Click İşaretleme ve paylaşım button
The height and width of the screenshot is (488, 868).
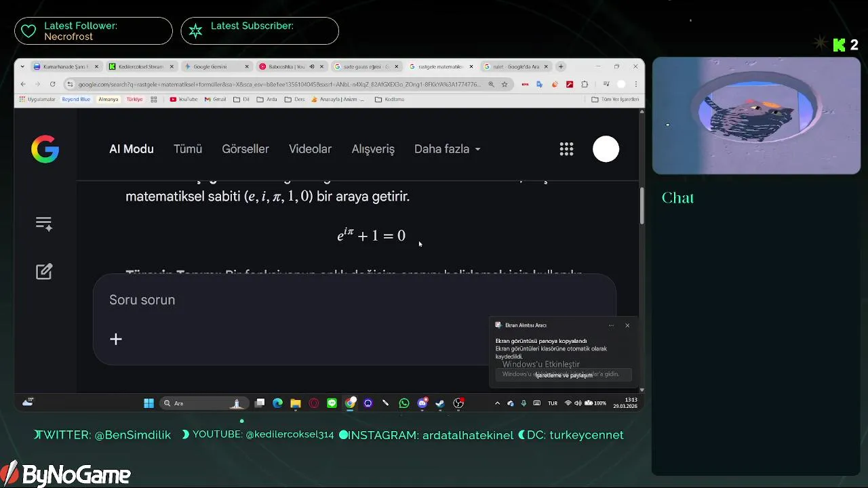coord(564,375)
